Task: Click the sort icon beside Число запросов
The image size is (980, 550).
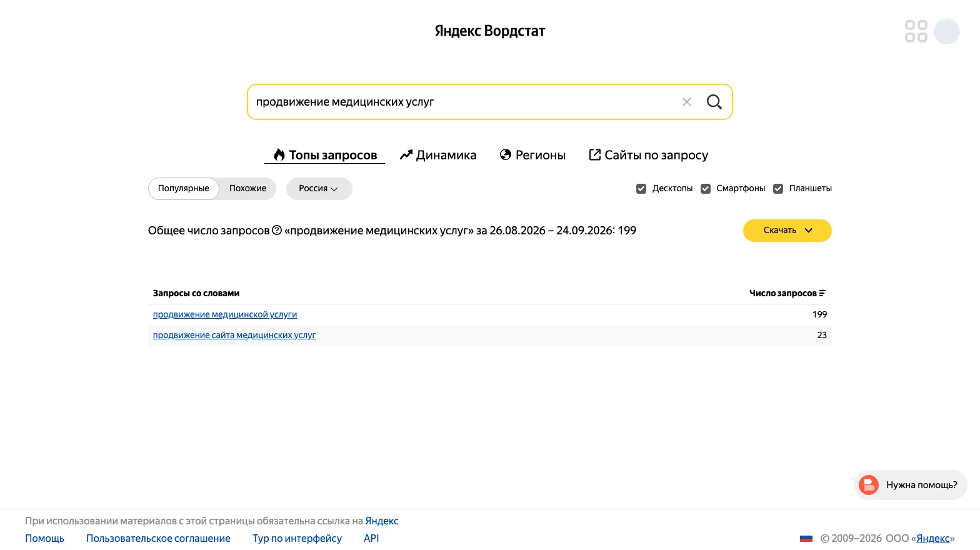Action: click(822, 293)
